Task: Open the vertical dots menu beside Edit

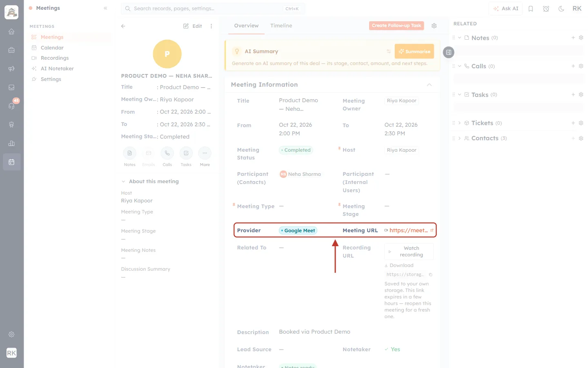Action: pyautogui.click(x=211, y=26)
